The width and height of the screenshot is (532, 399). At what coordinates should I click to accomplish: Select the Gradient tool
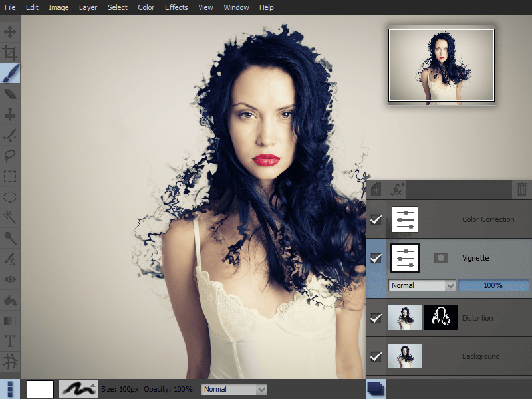[x=10, y=321]
